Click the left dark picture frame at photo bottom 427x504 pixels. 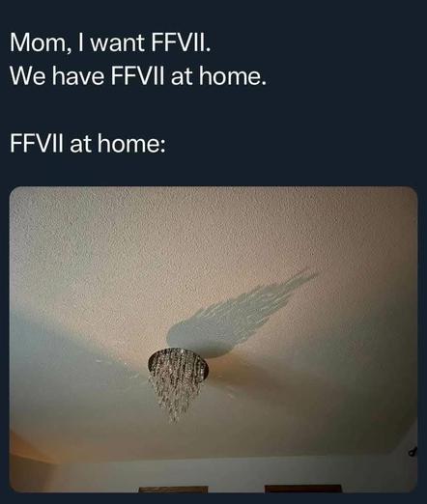(x=173, y=490)
